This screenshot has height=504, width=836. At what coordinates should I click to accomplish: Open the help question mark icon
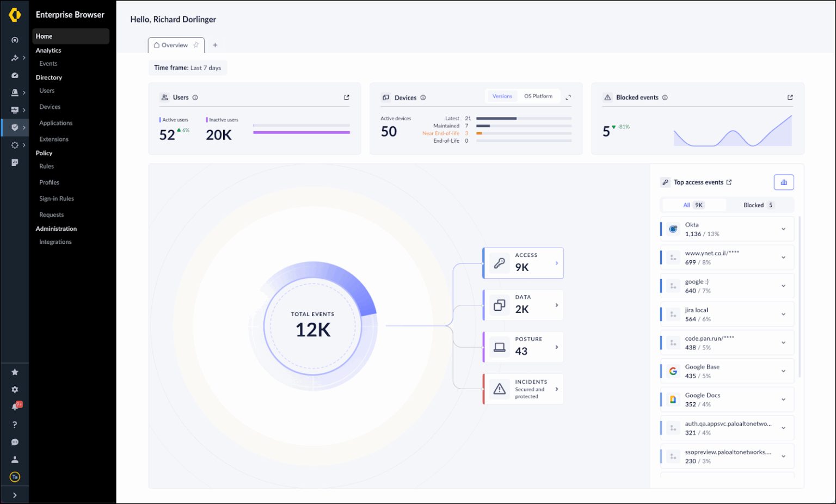[15, 425]
